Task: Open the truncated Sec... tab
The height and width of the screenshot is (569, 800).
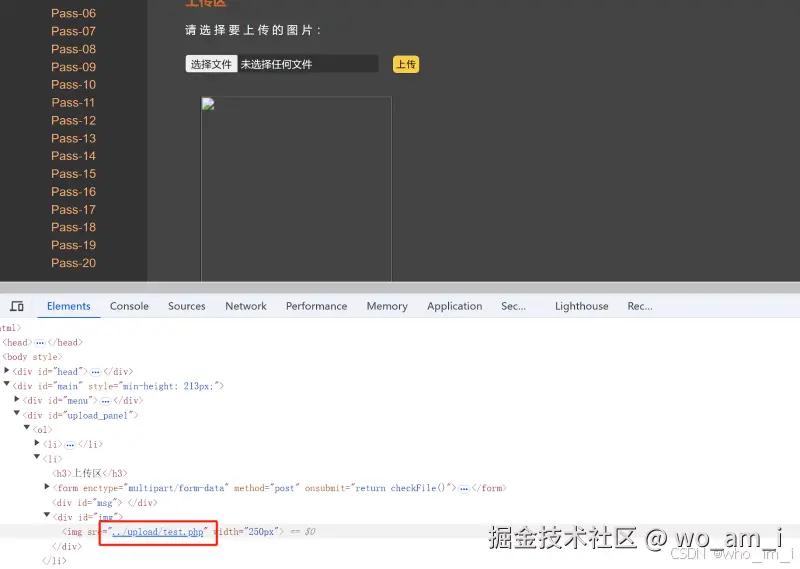Action: (513, 306)
